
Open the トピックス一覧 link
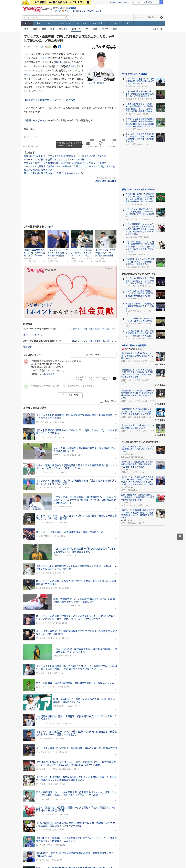pos(156,29)
